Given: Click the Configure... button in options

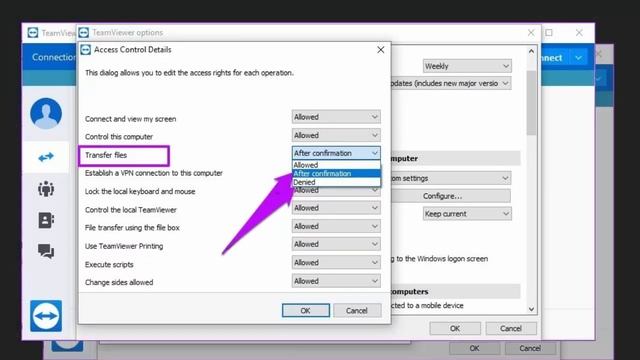Looking at the screenshot, I should 451,196.
